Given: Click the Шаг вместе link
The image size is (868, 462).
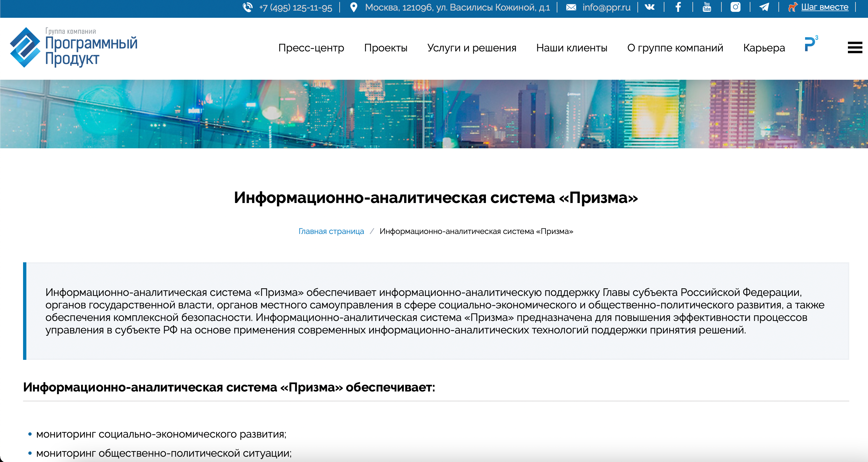Looking at the screenshot, I should tap(824, 7).
